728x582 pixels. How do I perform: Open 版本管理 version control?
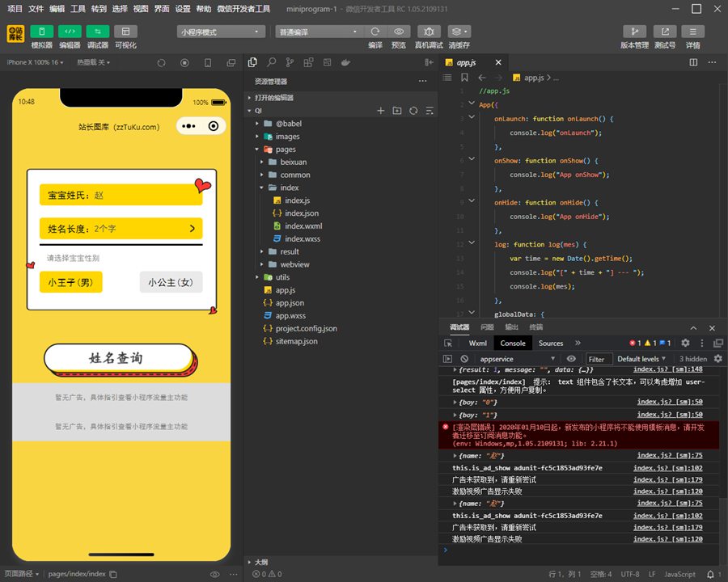634,32
